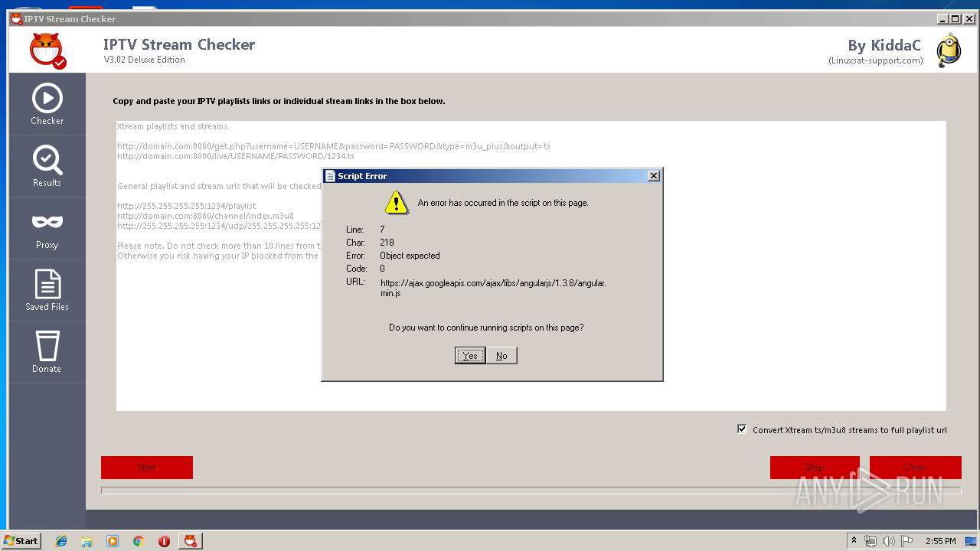Click the network tray icon
Image resolution: width=980 pixels, height=551 pixels.
pos(871,541)
